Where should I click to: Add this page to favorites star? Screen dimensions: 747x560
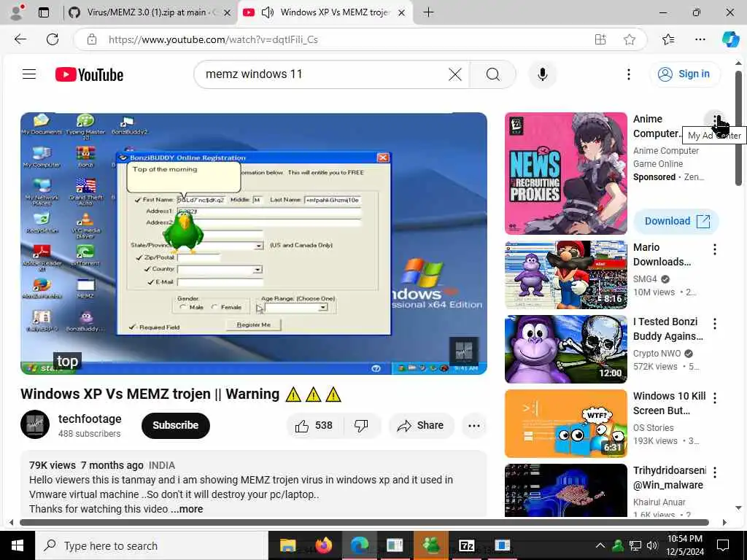630,39
